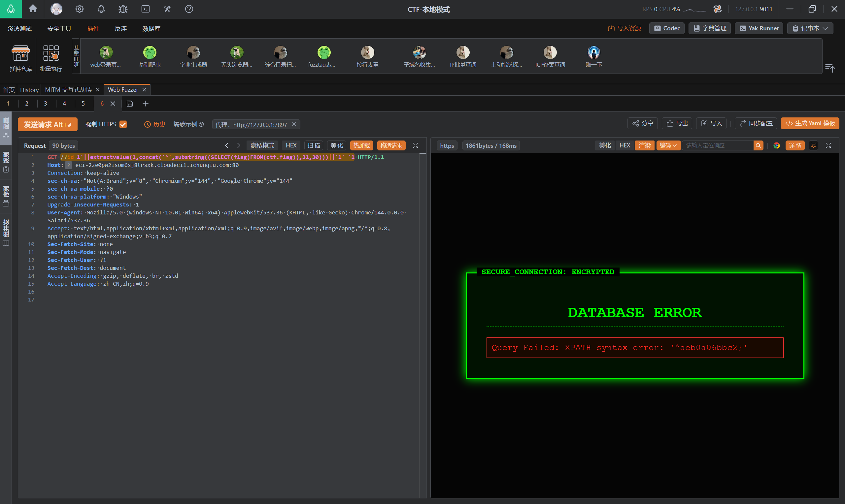Expand the 编码 encoding dropdown
Image resolution: width=845 pixels, height=504 pixels.
668,145
